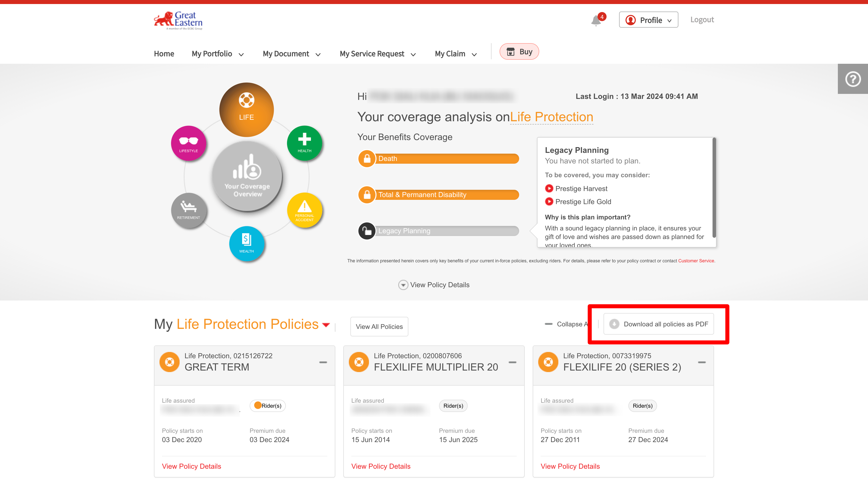Image resolution: width=868 pixels, height=481 pixels.
Task: Click the Buy button
Action: click(x=519, y=51)
